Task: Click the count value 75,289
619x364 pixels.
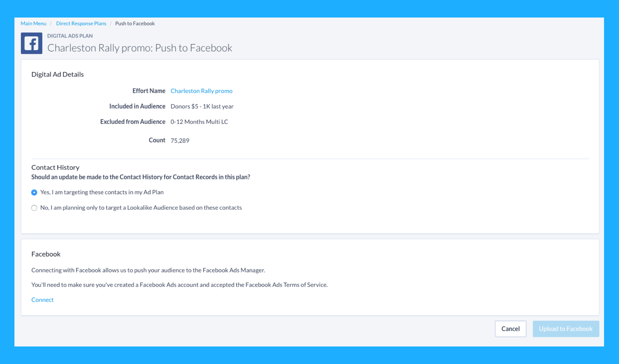Action: 180,140
